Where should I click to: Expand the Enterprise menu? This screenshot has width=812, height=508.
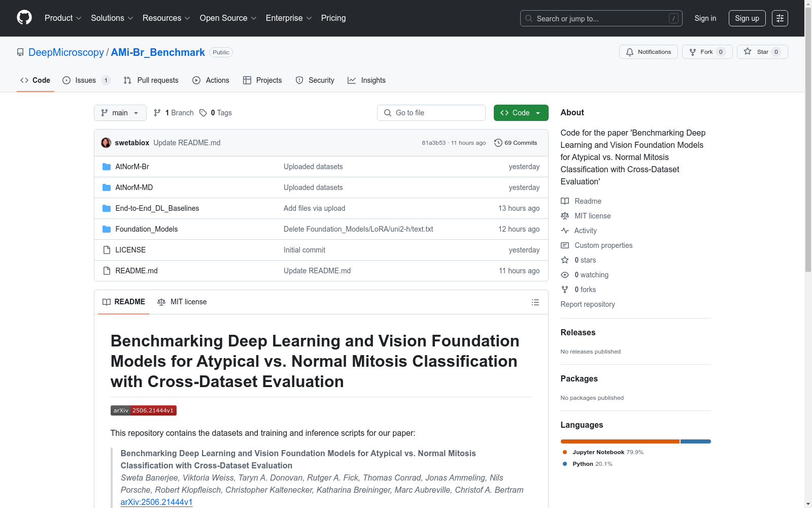pyautogui.click(x=289, y=18)
